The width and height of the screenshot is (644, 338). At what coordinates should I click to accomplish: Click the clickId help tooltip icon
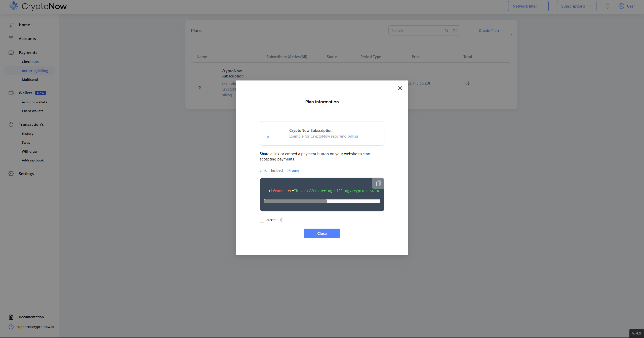click(x=282, y=220)
